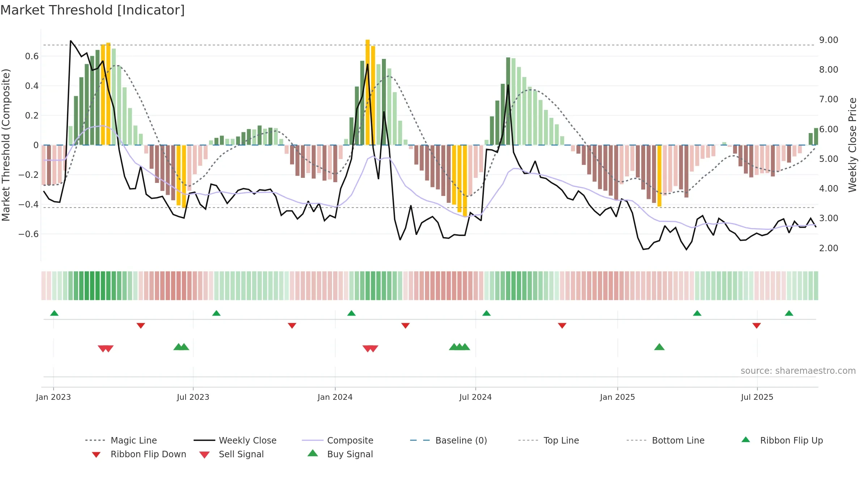The image size is (868, 488).
Task: Click the tallest yellow bar in early 2024
Action: 367,92
